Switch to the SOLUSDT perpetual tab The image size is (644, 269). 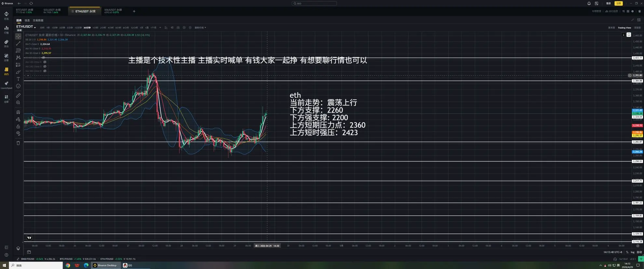(x=52, y=11)
